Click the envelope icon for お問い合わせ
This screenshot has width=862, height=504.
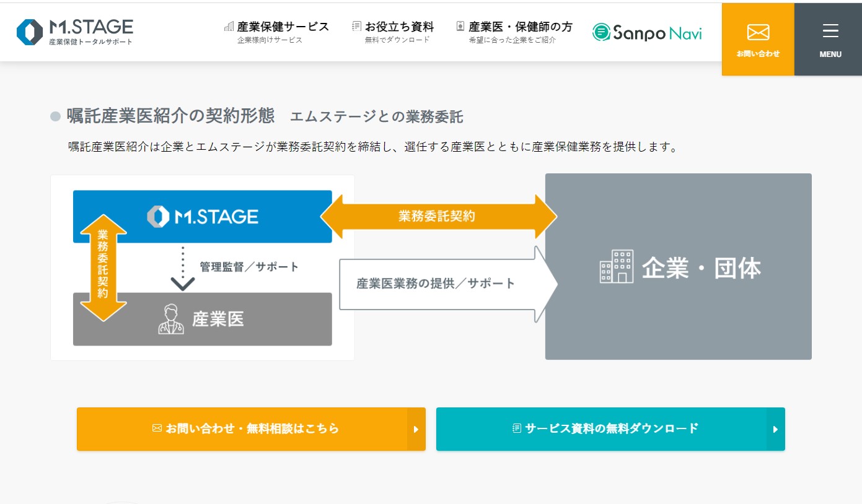pos(758,32)
